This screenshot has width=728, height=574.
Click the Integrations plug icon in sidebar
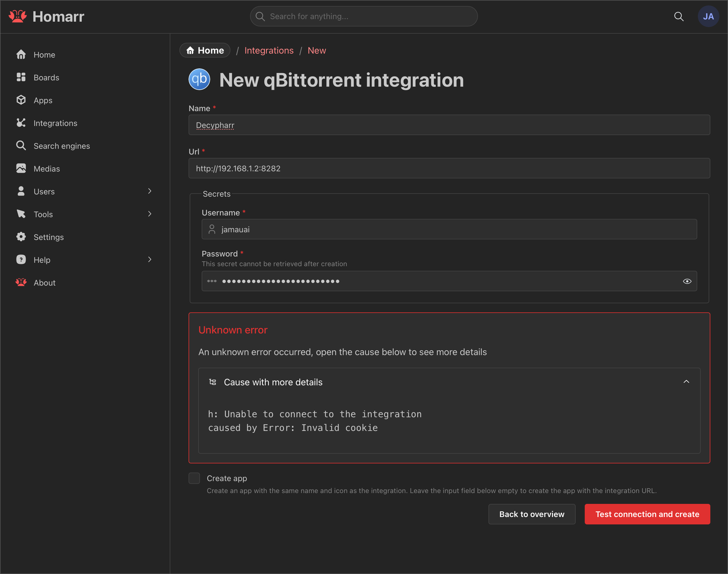click(x=21, y=123)
